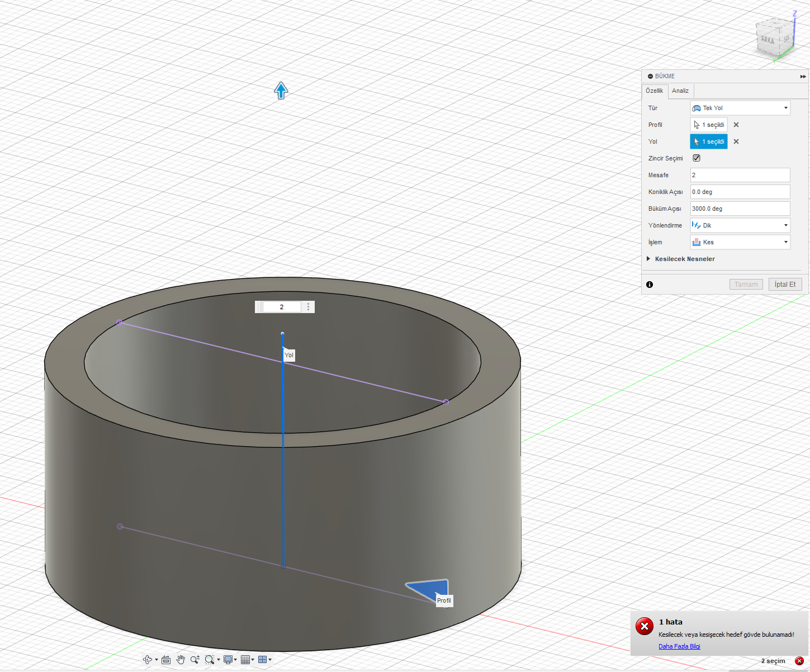Open the Grid settings dropdown arrow

coord(253,660)
